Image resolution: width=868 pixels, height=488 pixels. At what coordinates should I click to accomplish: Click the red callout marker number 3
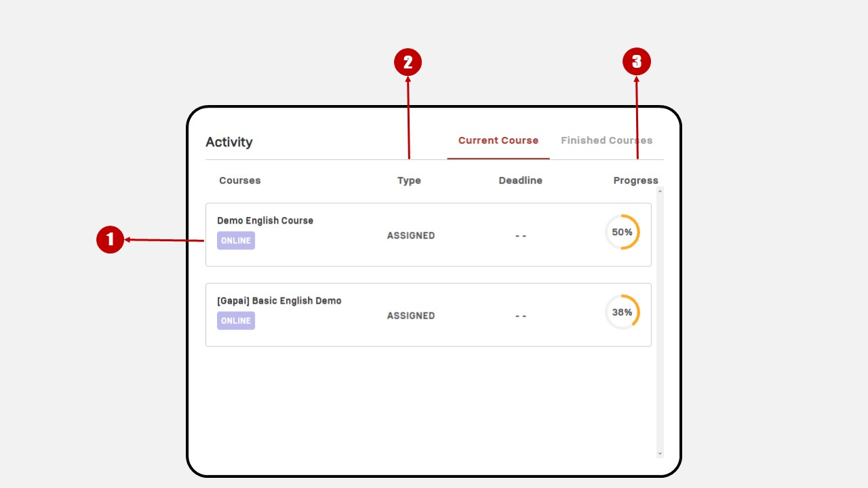pyautogui.click(x=636, y=62)
